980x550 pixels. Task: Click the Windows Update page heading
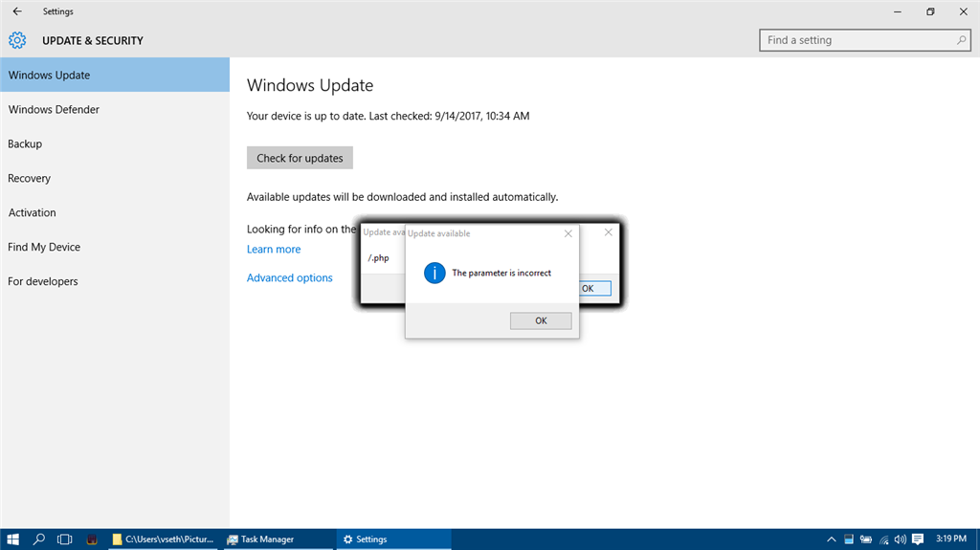pyautogui.click(x=310, y=86)
